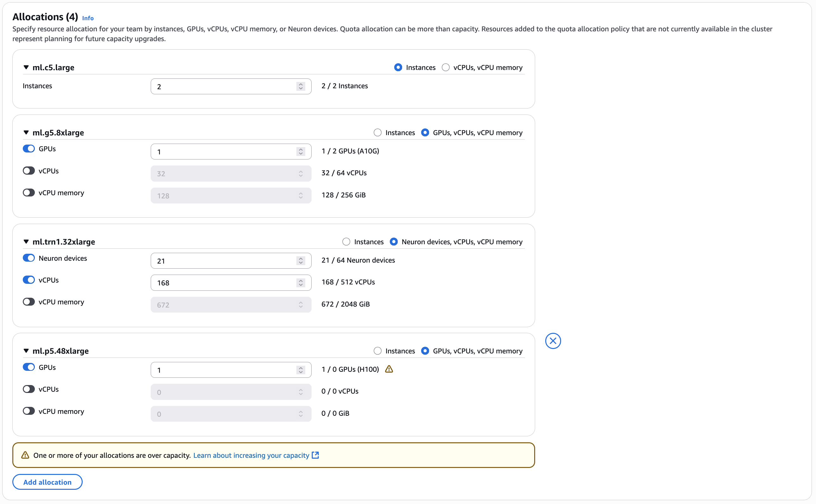816x504 pixels.
Task: Open the Info link next to Allocations
Action: [x=88, y=18]
